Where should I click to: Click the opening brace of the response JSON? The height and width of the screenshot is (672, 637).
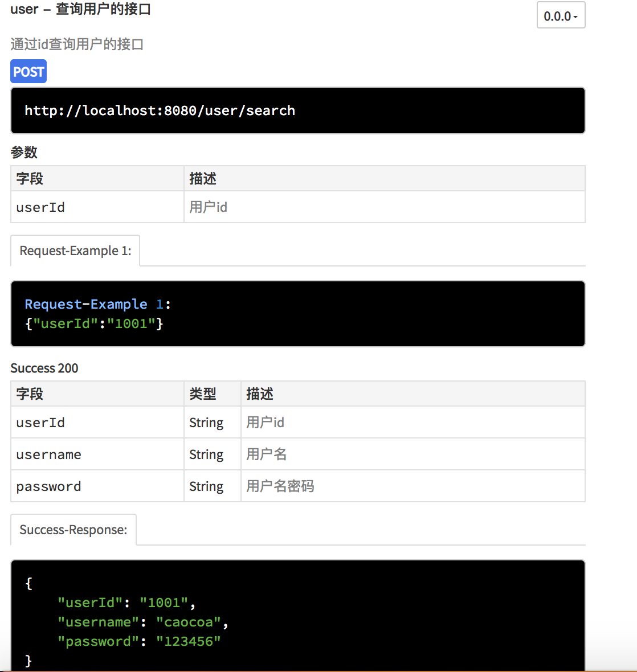(x=28, y=584)
